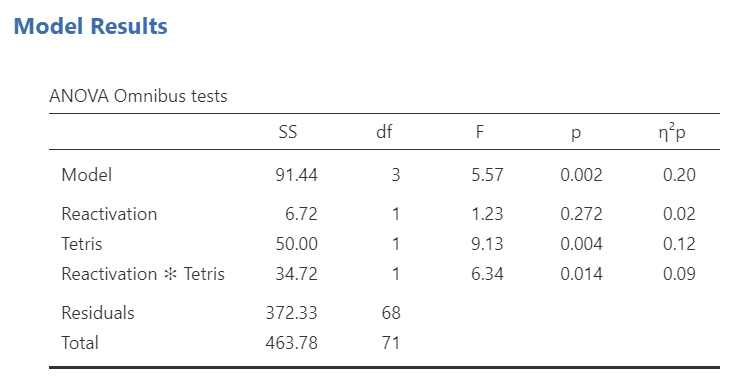
Task: Click the Model SS value 91.44
Action: (x=296, y=175)
